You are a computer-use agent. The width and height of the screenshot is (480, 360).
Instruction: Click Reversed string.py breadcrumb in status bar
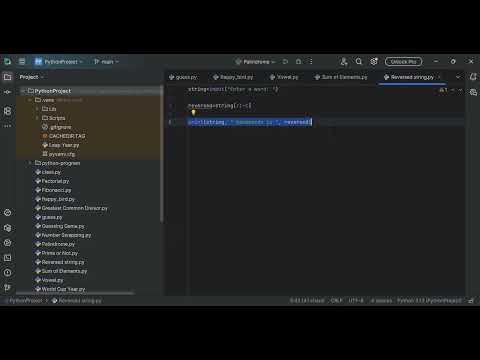click(76, 301)
